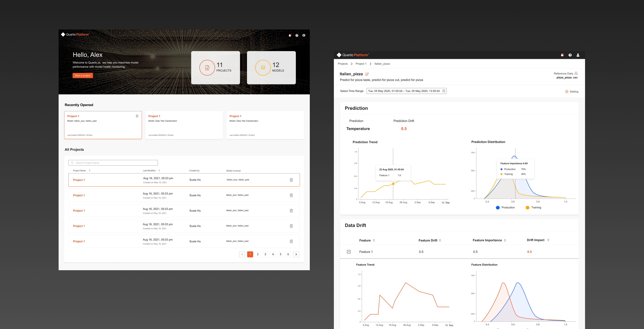The width and height of the screenshot is (644, 329).
Task: Toggle the Production series in the legend
Action: (505, 207)
